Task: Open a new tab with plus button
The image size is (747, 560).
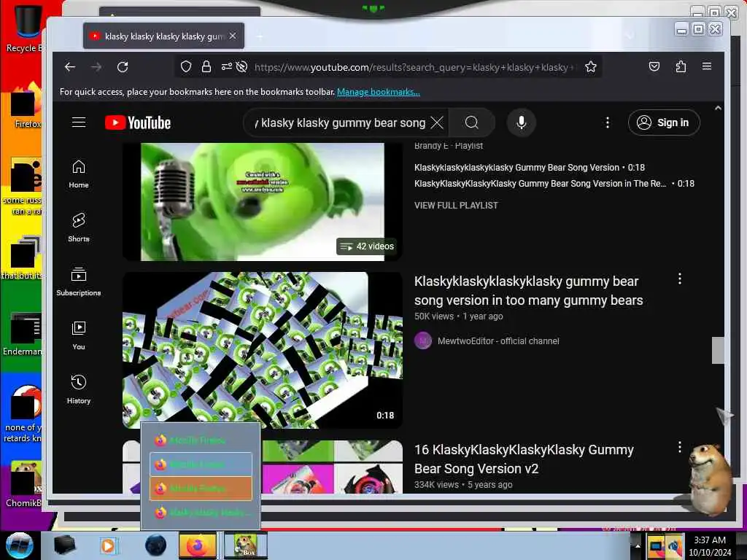Action: pyautogui.click(x=260, y=36)
